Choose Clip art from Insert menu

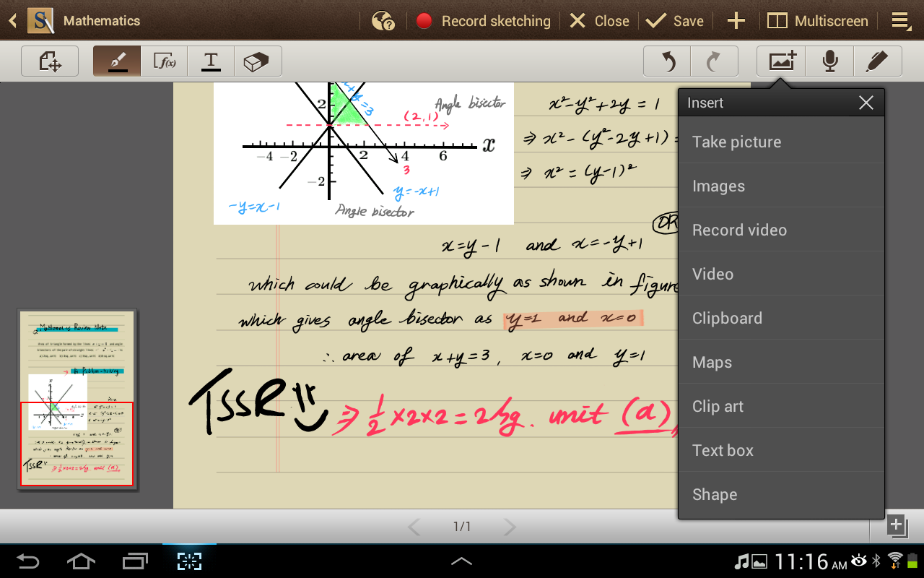(718, 406)
